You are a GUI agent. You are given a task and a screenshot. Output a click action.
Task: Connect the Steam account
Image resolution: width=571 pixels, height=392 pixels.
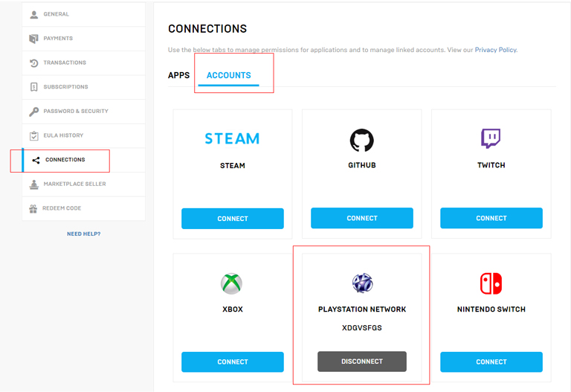point(232,219)
